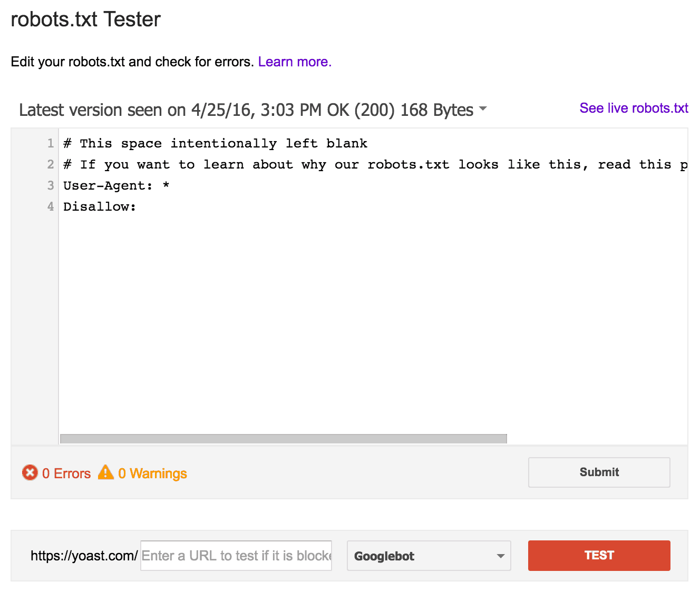Expand the latest version dropdown arrow
Viewport: 700px width, 592px height.
point(483,110)
